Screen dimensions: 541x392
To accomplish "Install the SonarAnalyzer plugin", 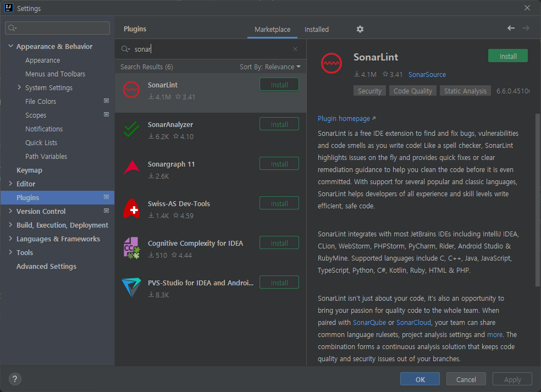I will pos(279,124).
